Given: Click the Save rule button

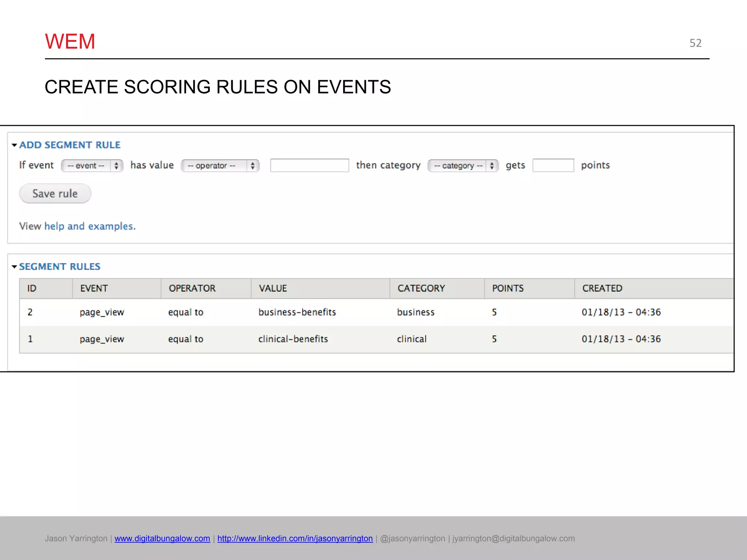Looking at the screenshot, I should pyautogui.click(x=55, y=194).
